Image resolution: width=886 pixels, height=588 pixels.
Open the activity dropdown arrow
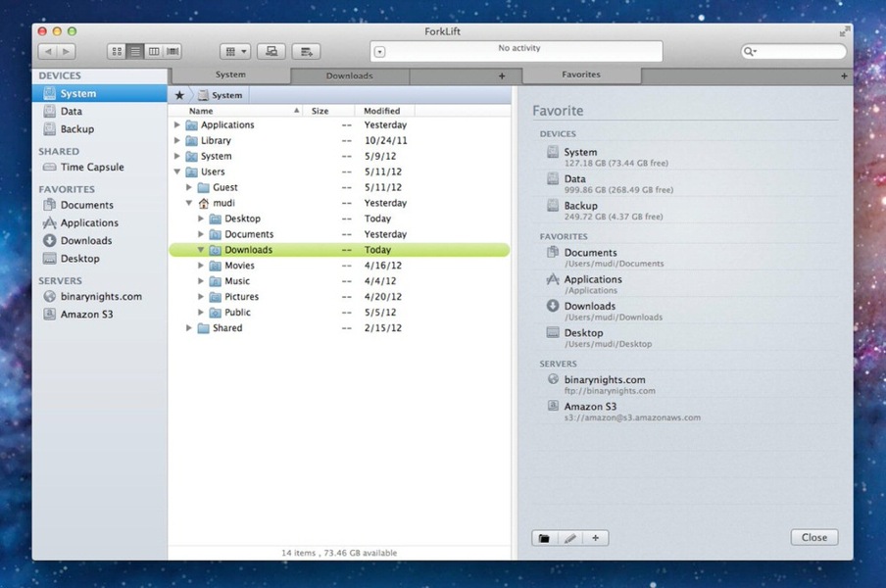point(379,52)
